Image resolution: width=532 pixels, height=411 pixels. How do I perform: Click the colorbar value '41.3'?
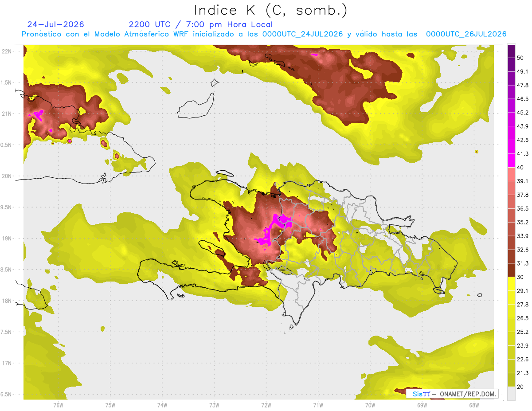tap(522, 154)
